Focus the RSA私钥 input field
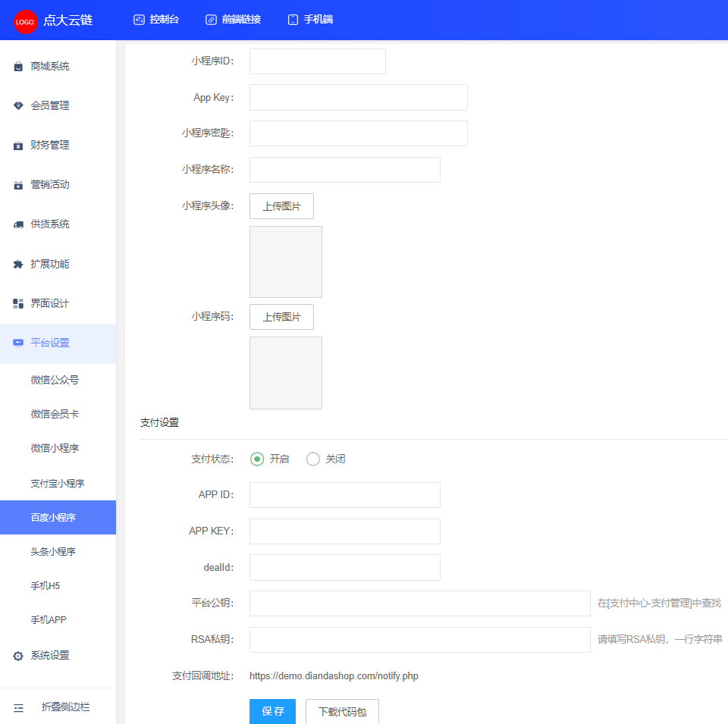 420,640
